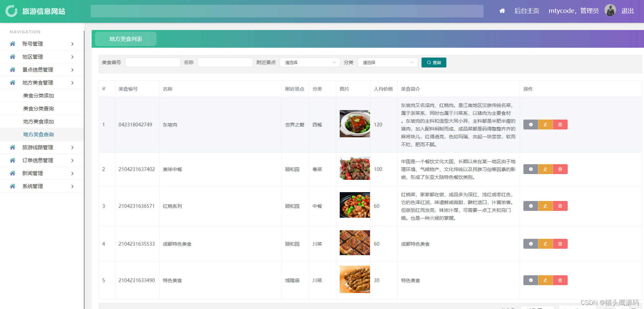Image resolution: width=644 pixels, height=309 pixels.
Task: Click the 东坡肉 dish thumbnail image
Action: pos(354,124)
